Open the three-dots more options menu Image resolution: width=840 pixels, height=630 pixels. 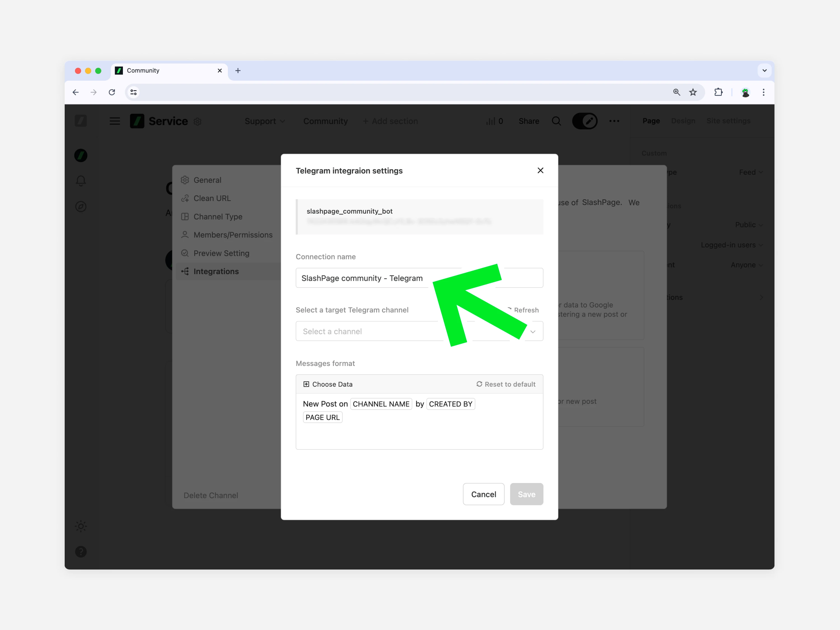tap(614, 121)
